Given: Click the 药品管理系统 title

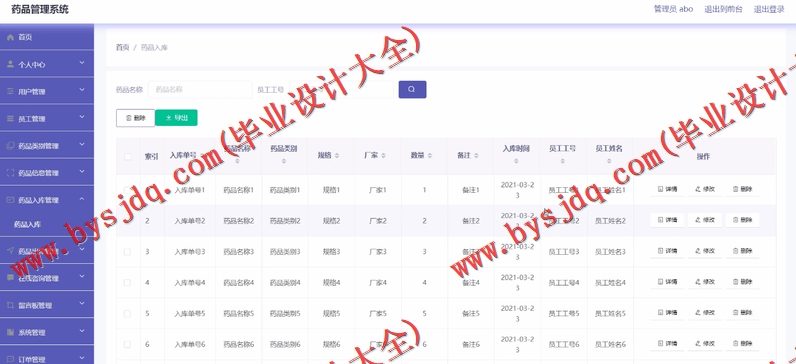Looking at the screenshot, I should 40,9.
